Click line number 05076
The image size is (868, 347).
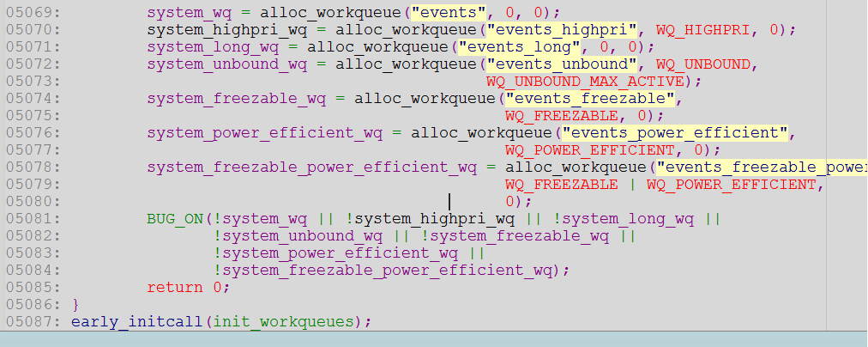(32, 132)
